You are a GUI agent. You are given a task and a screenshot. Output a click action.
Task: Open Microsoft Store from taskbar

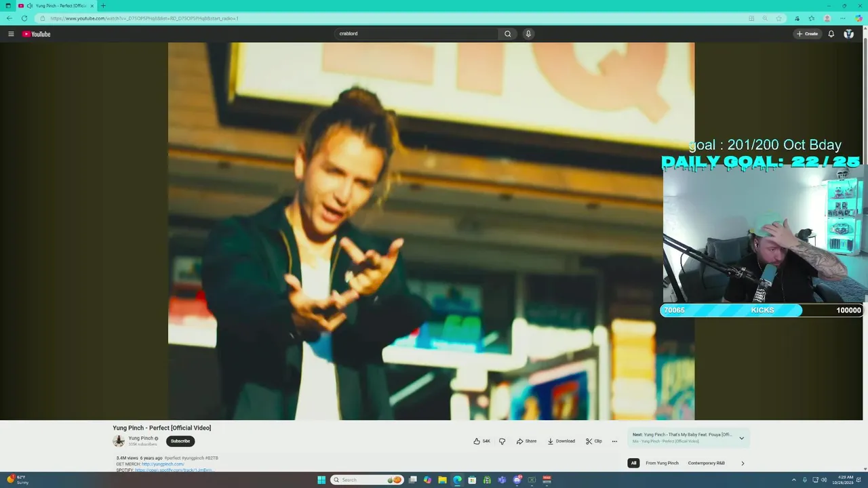[x=472, y=480]
